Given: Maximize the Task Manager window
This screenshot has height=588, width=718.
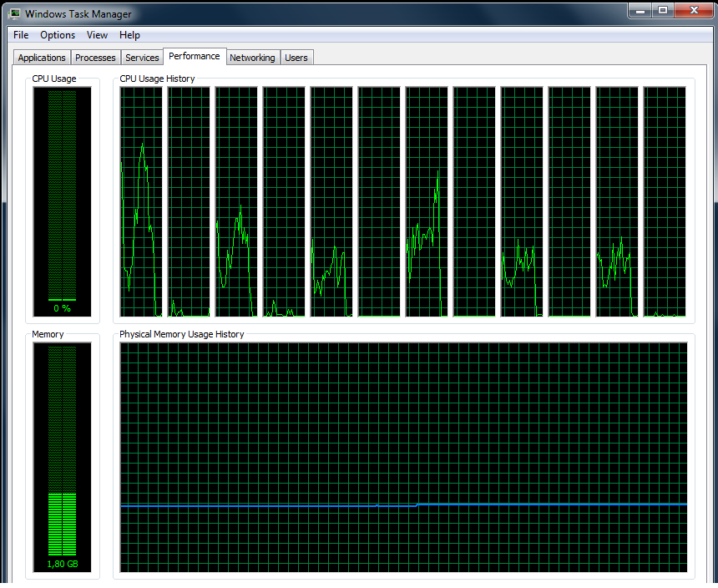Looking at the screenshot, I should tap(663, 11).
